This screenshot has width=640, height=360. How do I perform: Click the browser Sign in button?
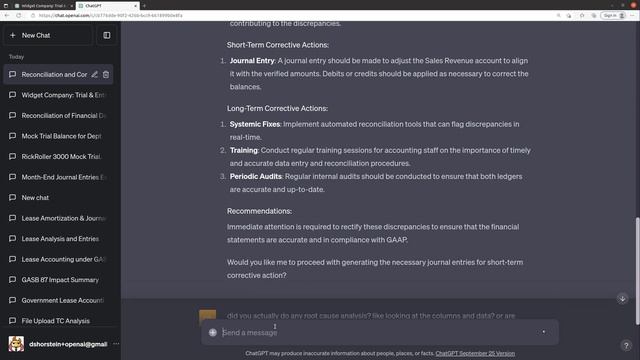tap(613, 16)
